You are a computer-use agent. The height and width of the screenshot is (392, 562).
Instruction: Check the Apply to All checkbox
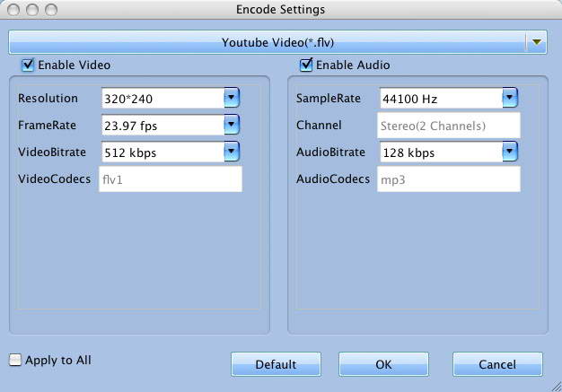coord(15,361)
